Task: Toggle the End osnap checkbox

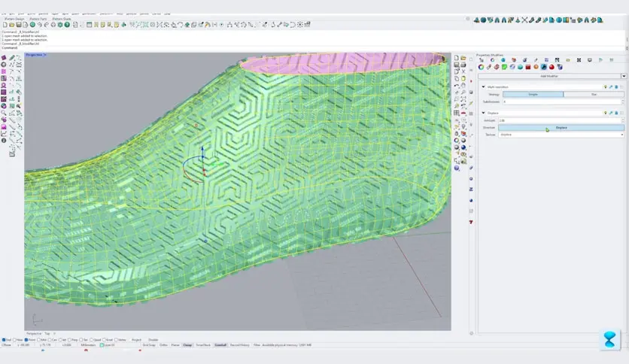Action: click(x=4, y=339)
